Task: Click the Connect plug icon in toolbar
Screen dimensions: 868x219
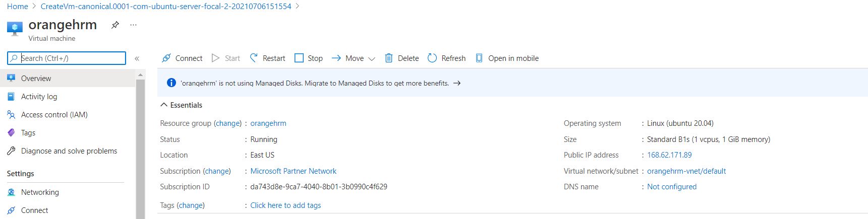Action: 166,58
